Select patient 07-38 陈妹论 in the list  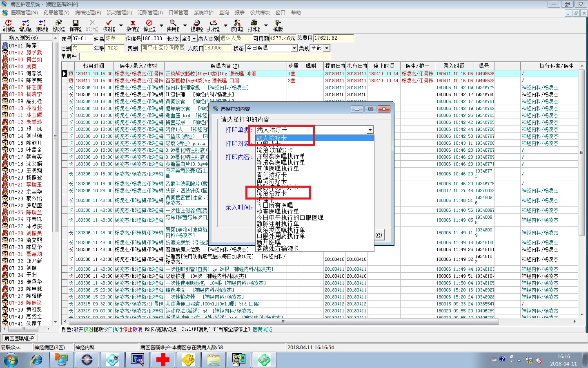[25, 303]
